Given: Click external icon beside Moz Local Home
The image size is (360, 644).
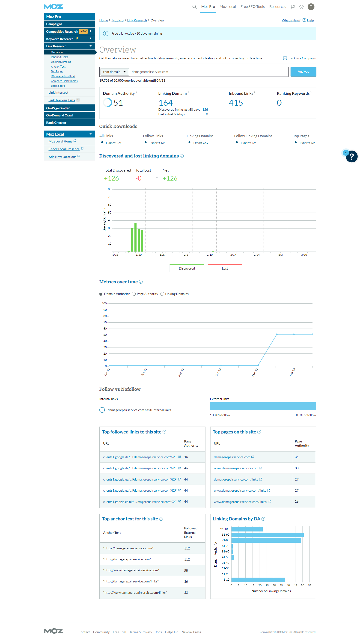Looking at the screenshot, I should coord(75,141).
